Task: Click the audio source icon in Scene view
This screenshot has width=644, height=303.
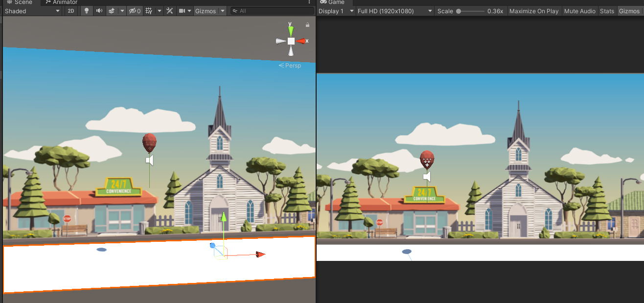Action: 150,160
